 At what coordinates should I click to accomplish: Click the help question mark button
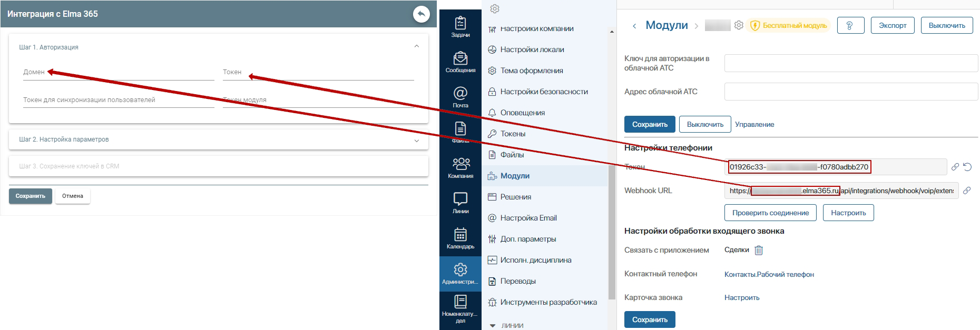[849, 25]
